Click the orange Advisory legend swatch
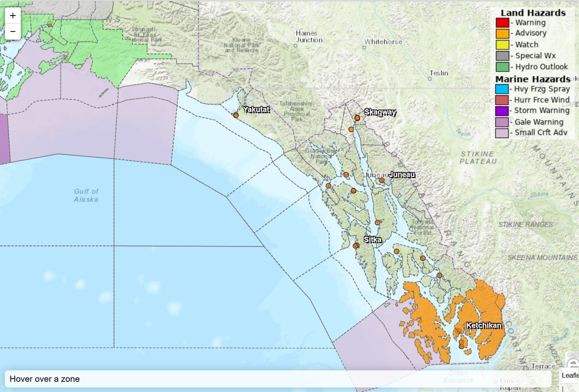 tap(502, 33)
